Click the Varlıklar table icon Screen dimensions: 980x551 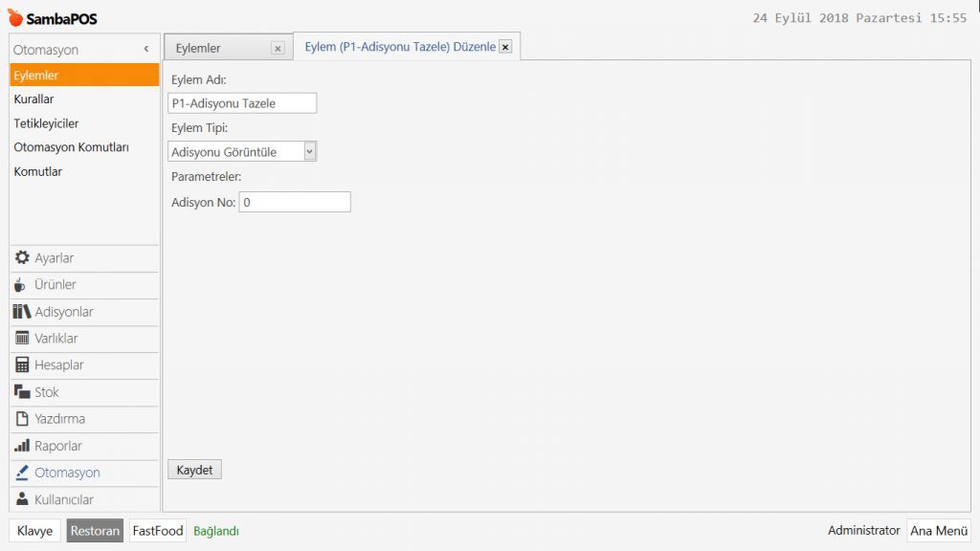pos(22,338)
